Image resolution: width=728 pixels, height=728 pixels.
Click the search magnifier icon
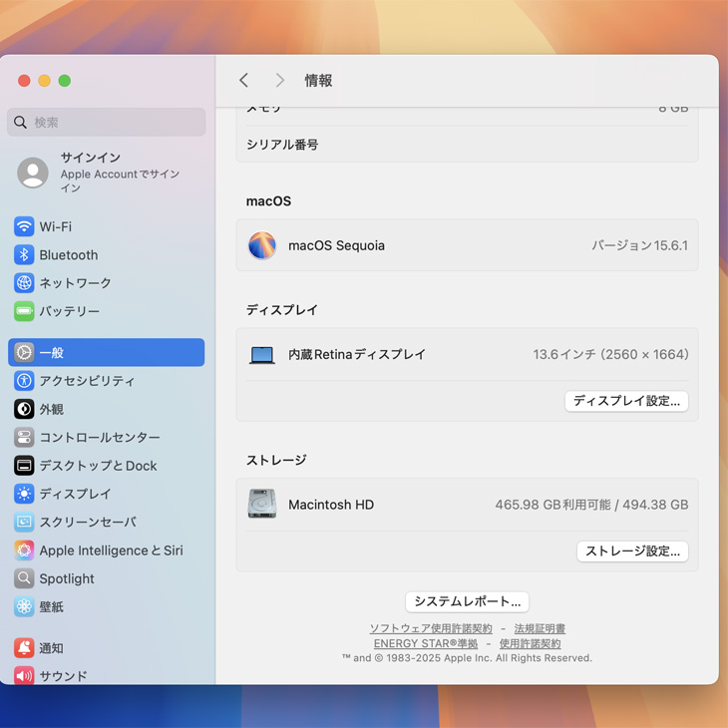coord(20,122)
